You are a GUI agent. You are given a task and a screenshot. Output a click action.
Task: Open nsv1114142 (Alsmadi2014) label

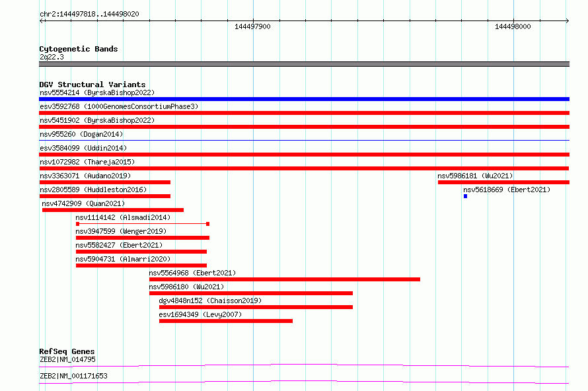tap(123, 217)
